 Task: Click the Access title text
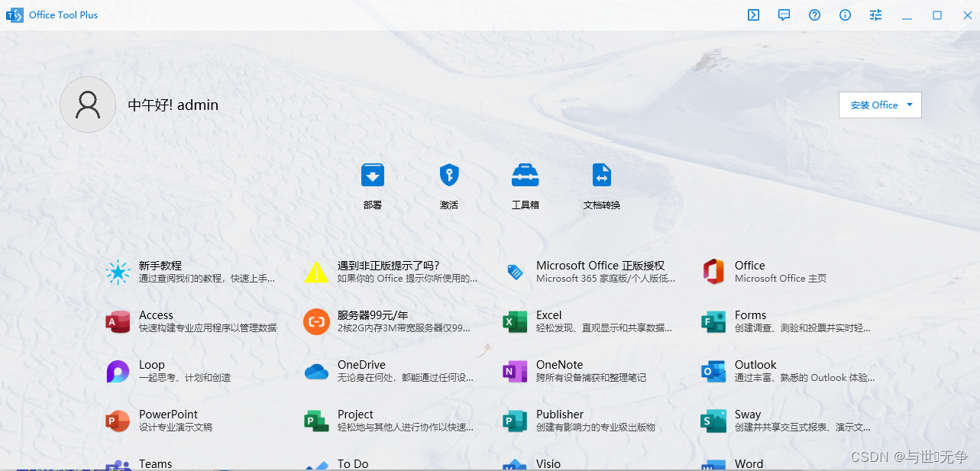(156, 315)
